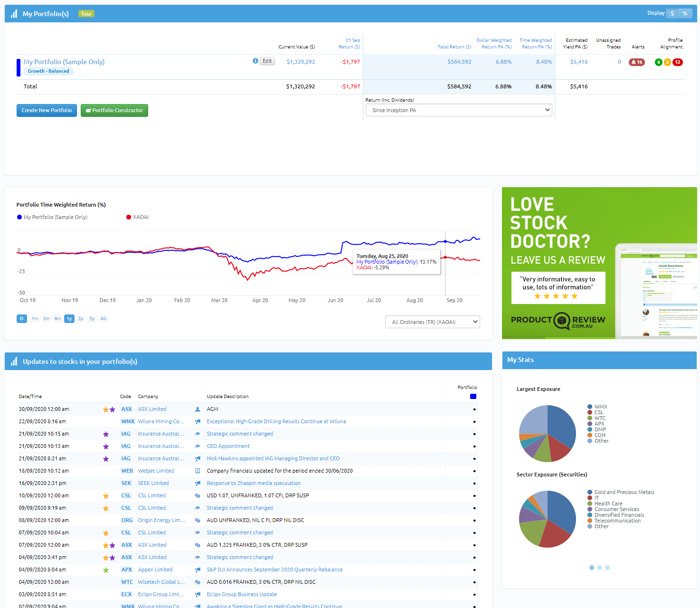
Task: Click the Estimated Yield value $5,416 for My Portfolio
Action: (x=579, y=62)
